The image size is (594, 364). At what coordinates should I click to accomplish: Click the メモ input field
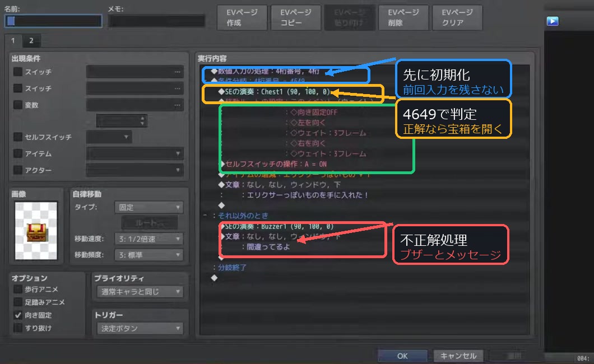tap(156, 21)
